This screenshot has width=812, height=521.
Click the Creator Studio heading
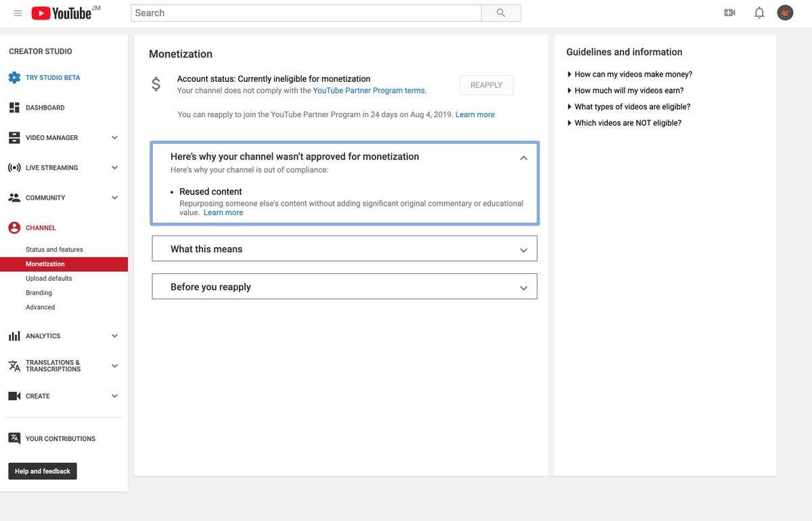coord(41,51)
